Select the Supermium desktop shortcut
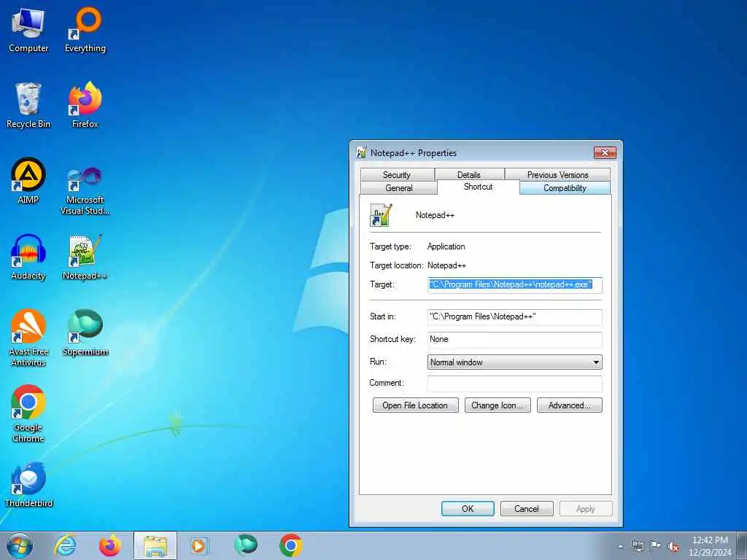The width and height of the screenshot is (747, 560). point(85,332)
